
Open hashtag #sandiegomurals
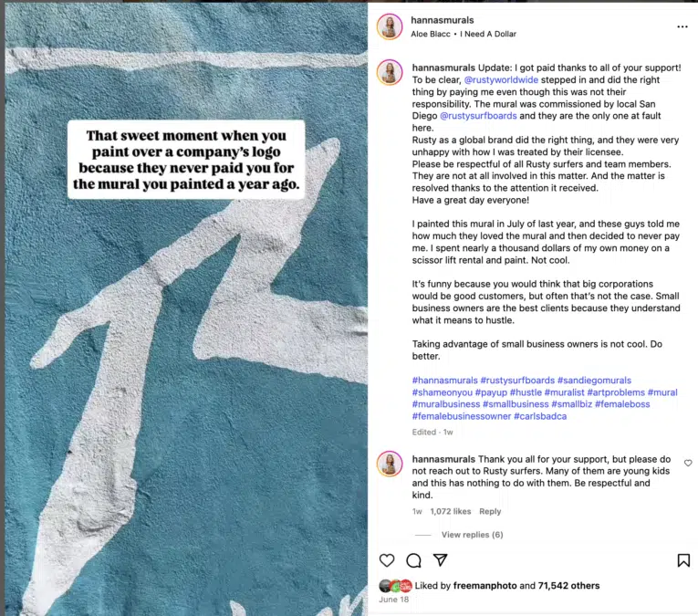coord(594,381)
